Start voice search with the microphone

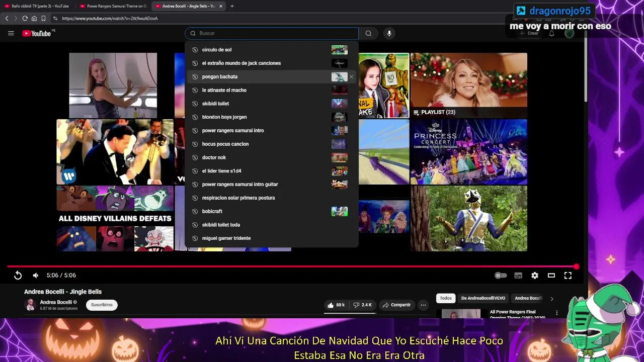click(x=389, y=33)
